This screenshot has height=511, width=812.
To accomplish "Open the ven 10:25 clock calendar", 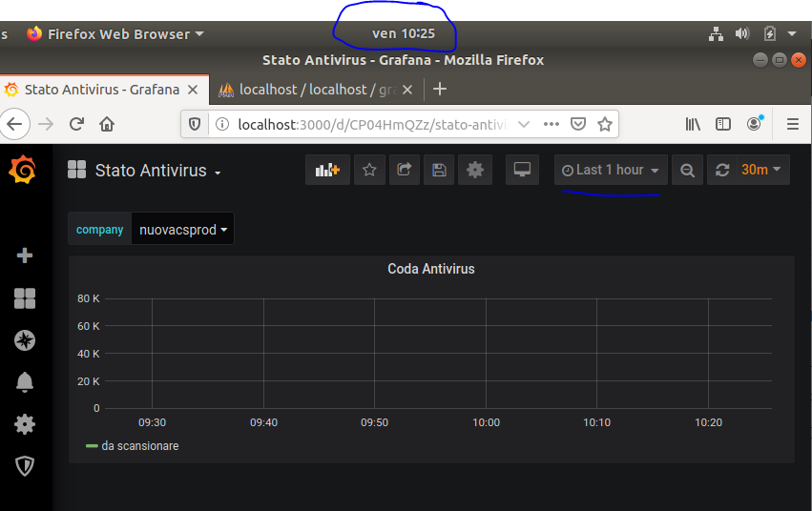I will click(x=404, y=33).
